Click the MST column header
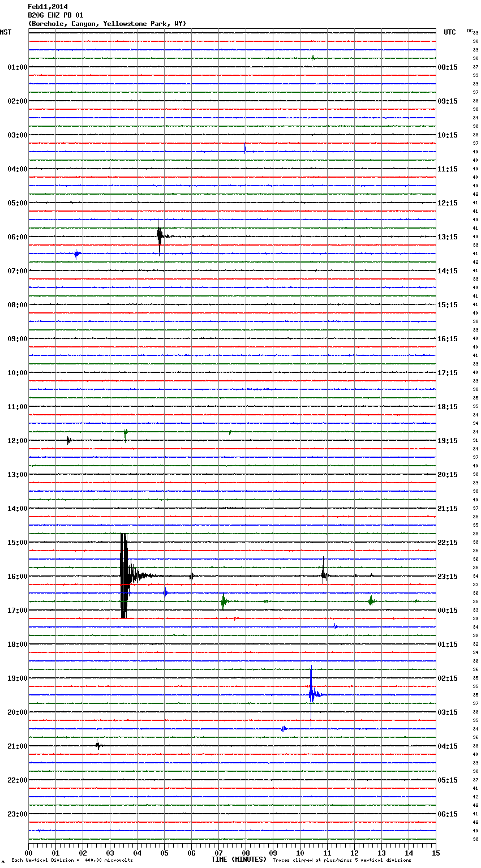Viewport: 481px width, 868px height. tap(6, 32)
